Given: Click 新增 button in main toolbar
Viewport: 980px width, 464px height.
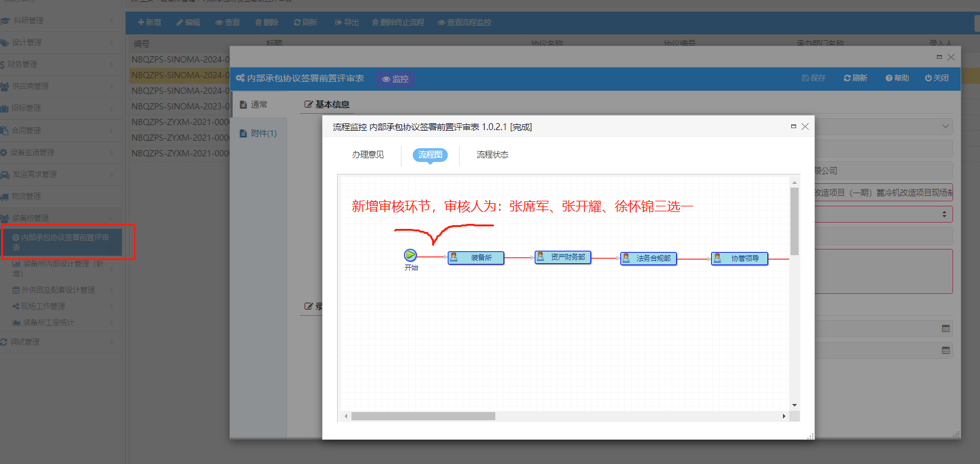Looking at the screenshot, I should tap(149, 23).
